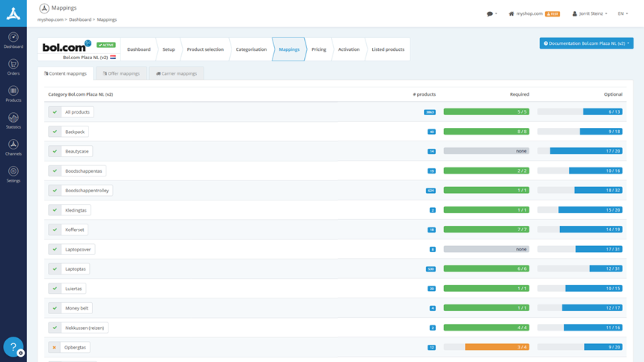
Task: Open the Opbergtas category
Action: [75, 347]
